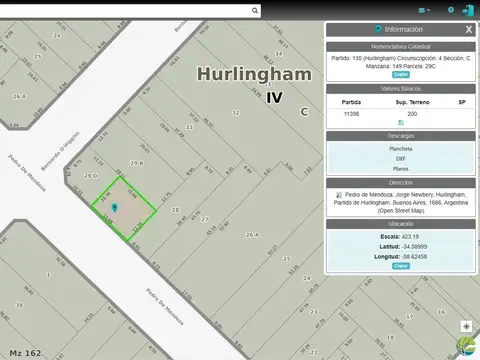Download the Plancheta
This screenshot has height=360, width=480.
click(401, 149)
